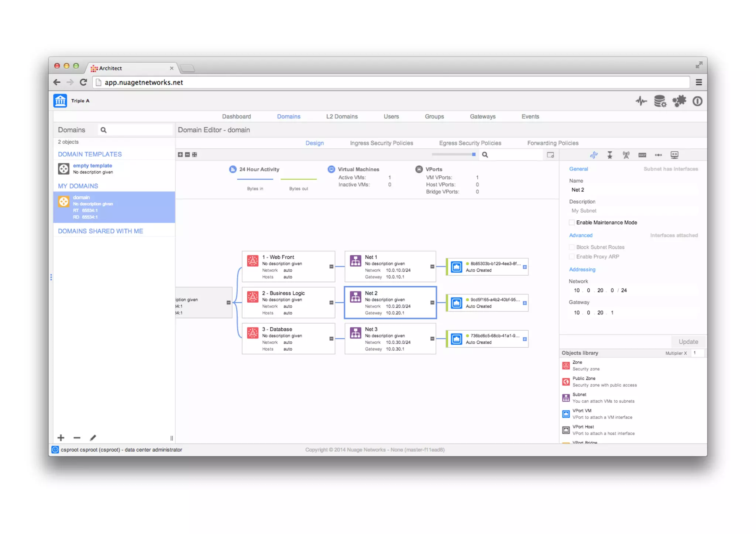Open the Ingress Security Policies tab
This screenshot has height=534, width=756.
(381, 143)
